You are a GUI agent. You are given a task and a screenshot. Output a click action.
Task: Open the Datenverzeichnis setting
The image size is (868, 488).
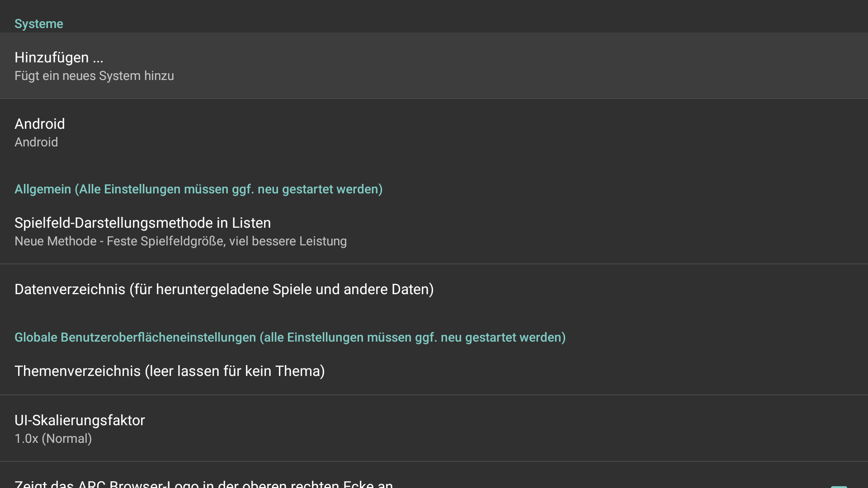434,289
